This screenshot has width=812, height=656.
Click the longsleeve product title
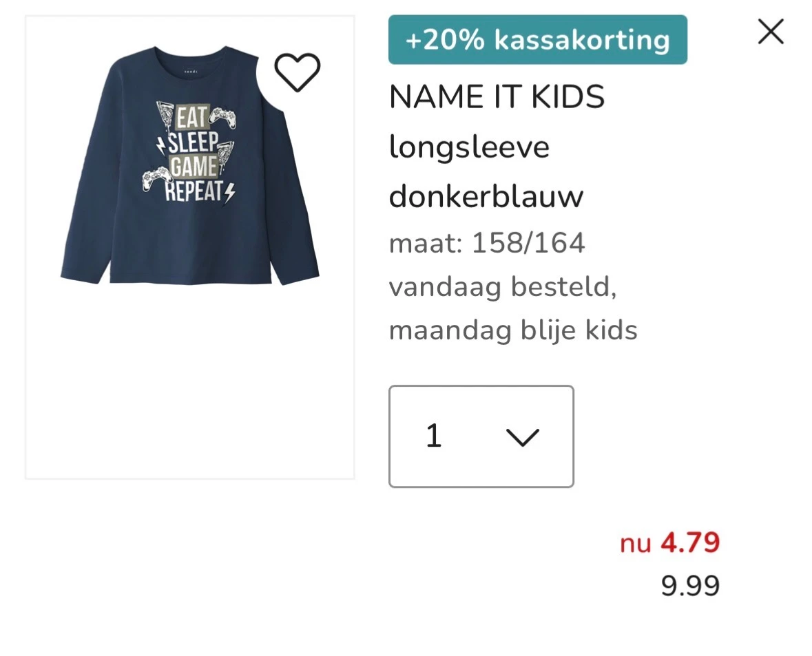coord(469,147)
